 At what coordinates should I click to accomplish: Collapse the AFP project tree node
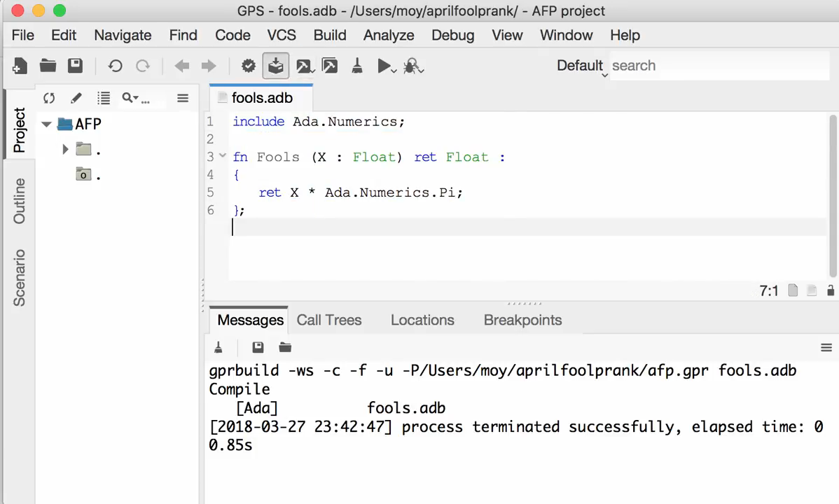click(x=47, y=124)
